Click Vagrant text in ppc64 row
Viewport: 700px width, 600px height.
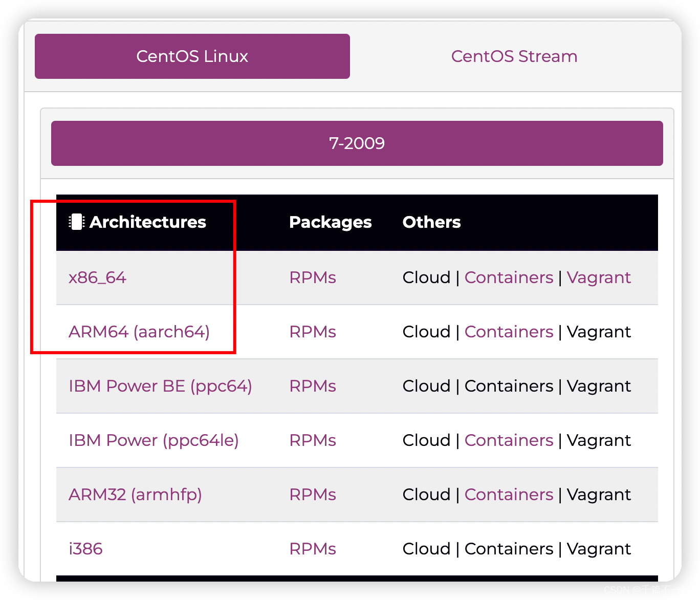(599, 386)
